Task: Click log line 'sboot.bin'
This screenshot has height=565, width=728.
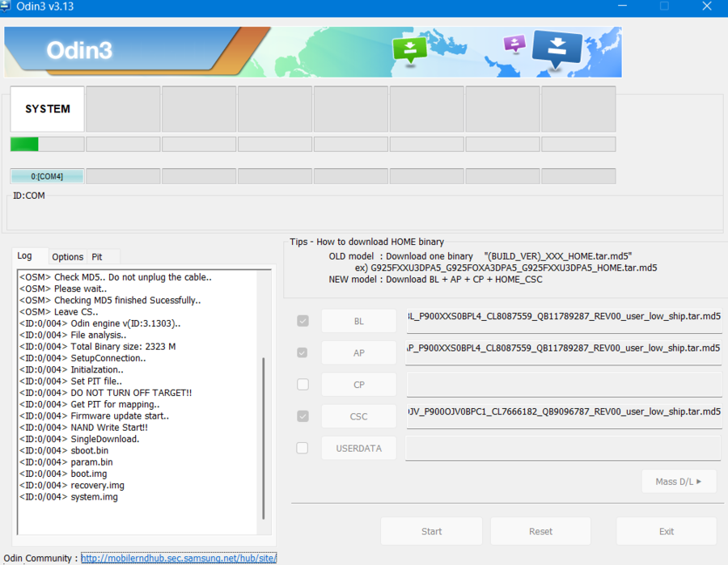Action: point(64,450)
